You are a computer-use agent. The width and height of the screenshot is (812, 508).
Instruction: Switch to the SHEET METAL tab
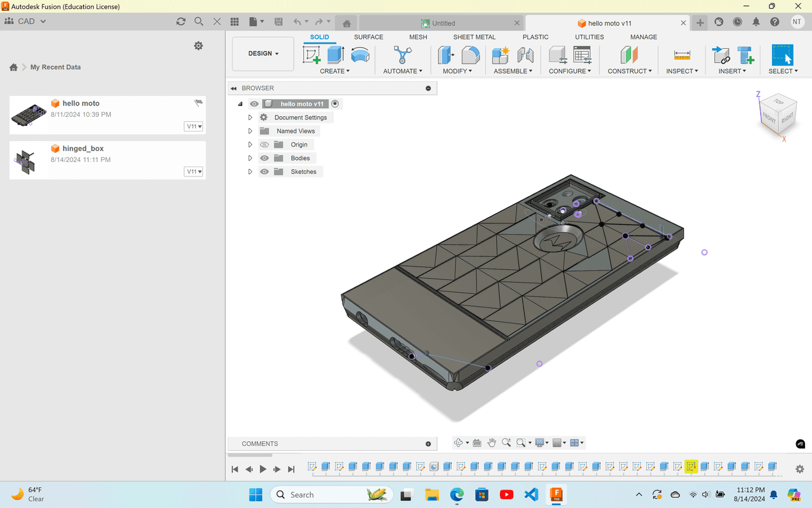tap(474, 37)
